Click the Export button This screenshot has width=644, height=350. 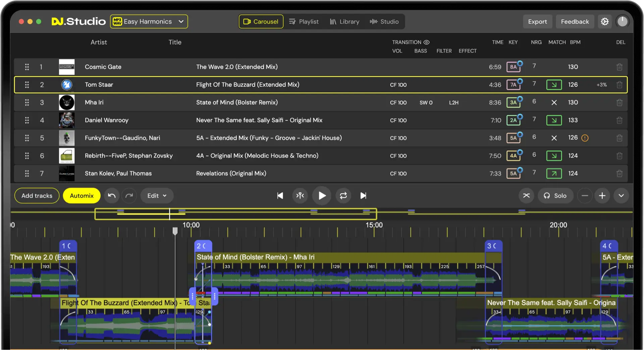[537, 21]
